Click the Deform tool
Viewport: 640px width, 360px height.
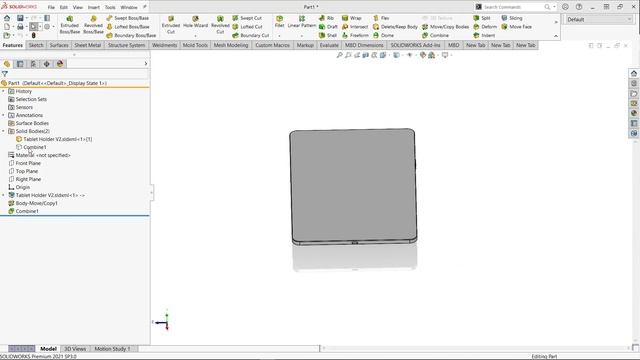(485, 27)
